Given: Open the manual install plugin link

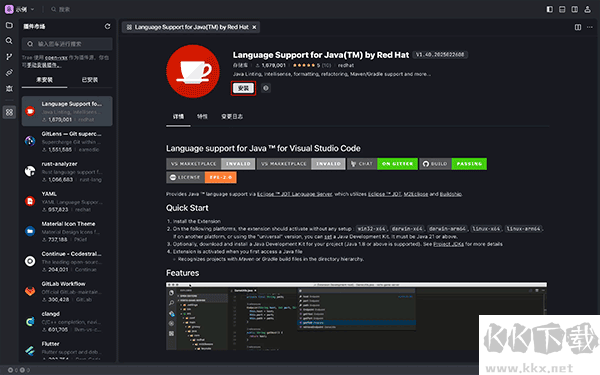Looking at the screenshot, I should coord(44,65).
